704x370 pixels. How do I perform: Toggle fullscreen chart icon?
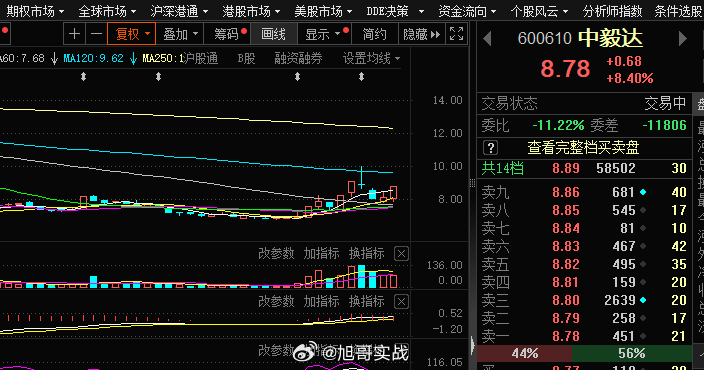pos(456,34)
